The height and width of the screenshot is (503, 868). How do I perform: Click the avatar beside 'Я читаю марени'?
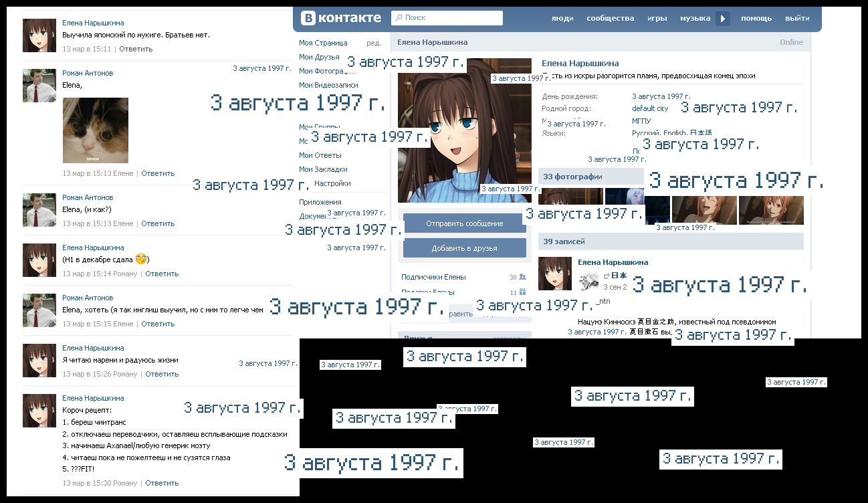(x=39, y=361)
